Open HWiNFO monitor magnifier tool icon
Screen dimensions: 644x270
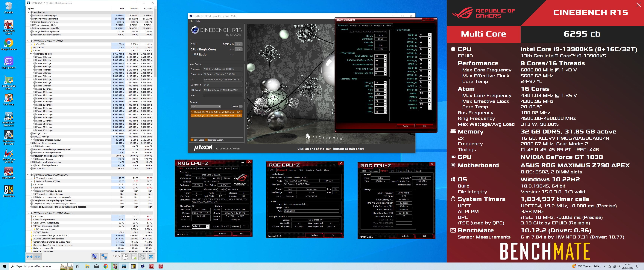(x=95, y=256)
